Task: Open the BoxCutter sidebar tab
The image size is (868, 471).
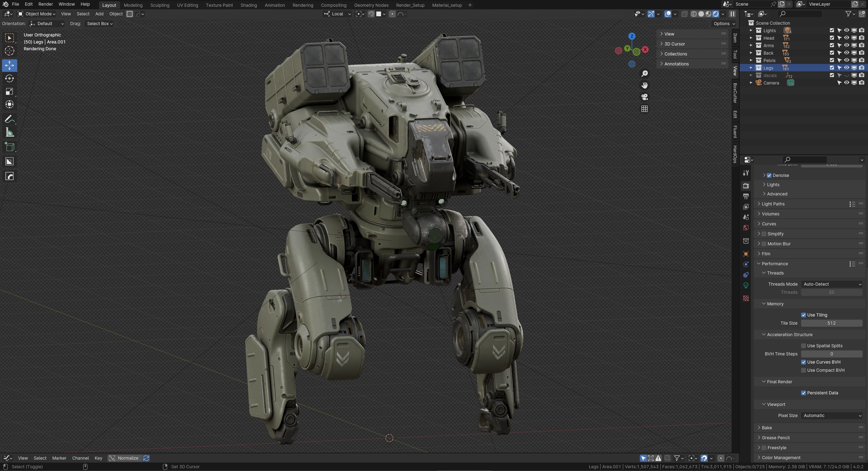Action: [x=735, y=93]
